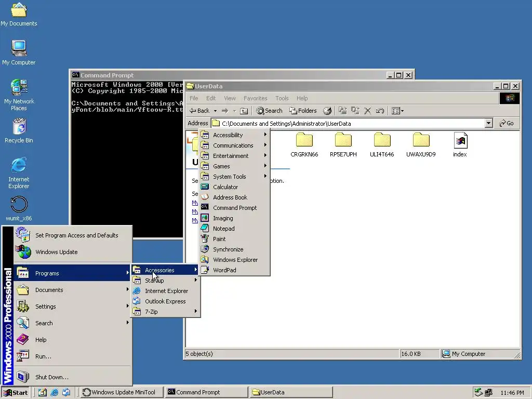Expand the Games submenu
Image resolution: width=532 pixels, height=399 pixels.
(234, 166)
